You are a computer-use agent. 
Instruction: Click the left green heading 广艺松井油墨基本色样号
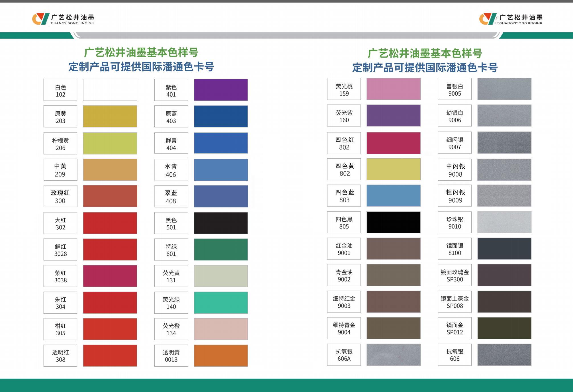141,52
